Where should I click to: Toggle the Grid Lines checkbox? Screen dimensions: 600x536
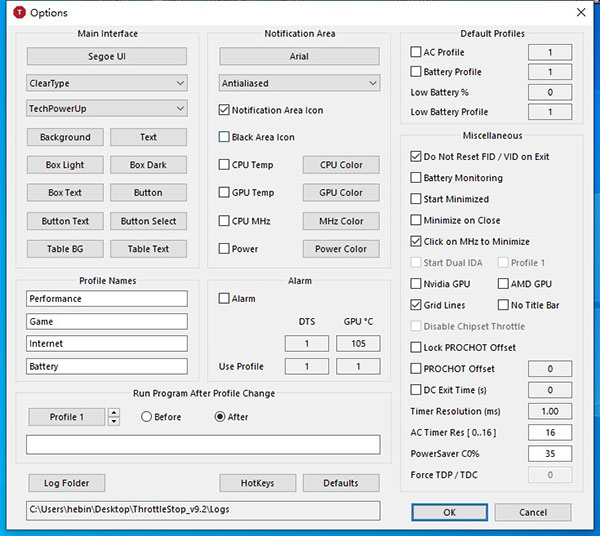coord(416,305)
